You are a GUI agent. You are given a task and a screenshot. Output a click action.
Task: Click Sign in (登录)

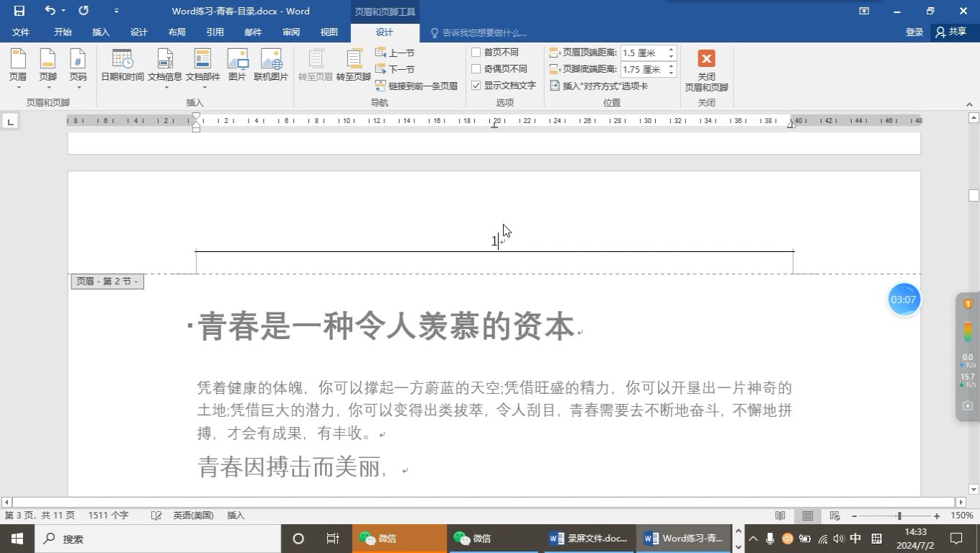tap(914, 32)
